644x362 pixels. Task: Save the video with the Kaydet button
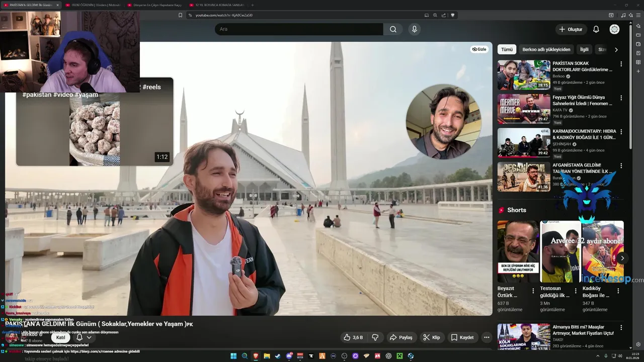coord(462,337)
